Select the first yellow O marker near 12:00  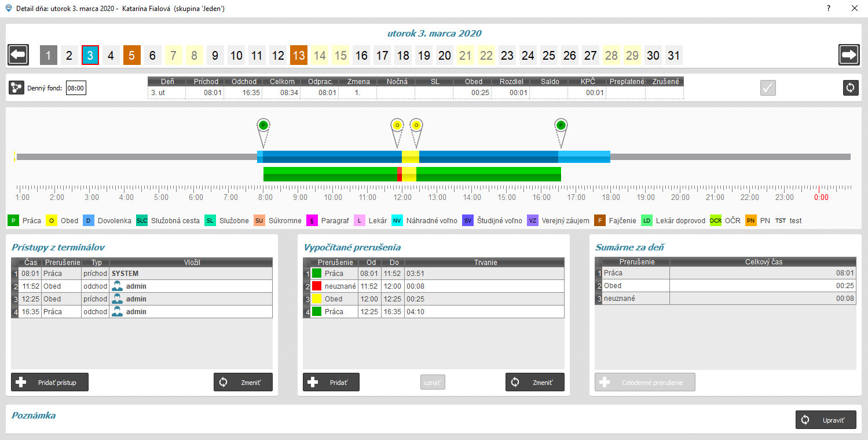tap(397, 125)
